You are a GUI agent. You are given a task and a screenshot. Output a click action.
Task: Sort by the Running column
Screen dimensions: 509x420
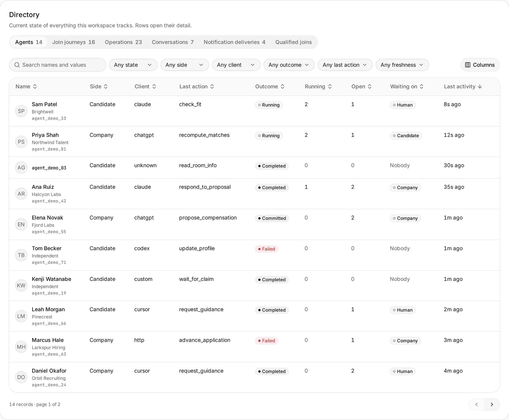click(x=318, y=87)
